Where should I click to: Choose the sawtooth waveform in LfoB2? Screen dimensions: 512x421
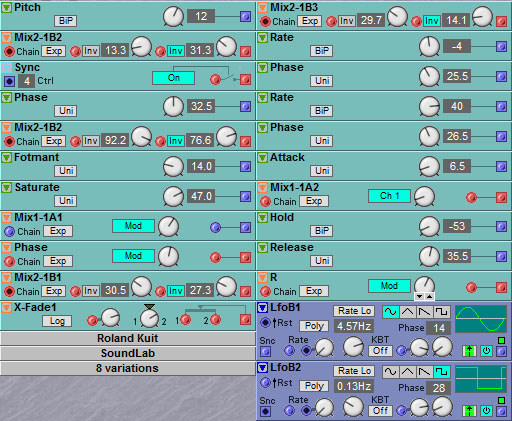424,372
